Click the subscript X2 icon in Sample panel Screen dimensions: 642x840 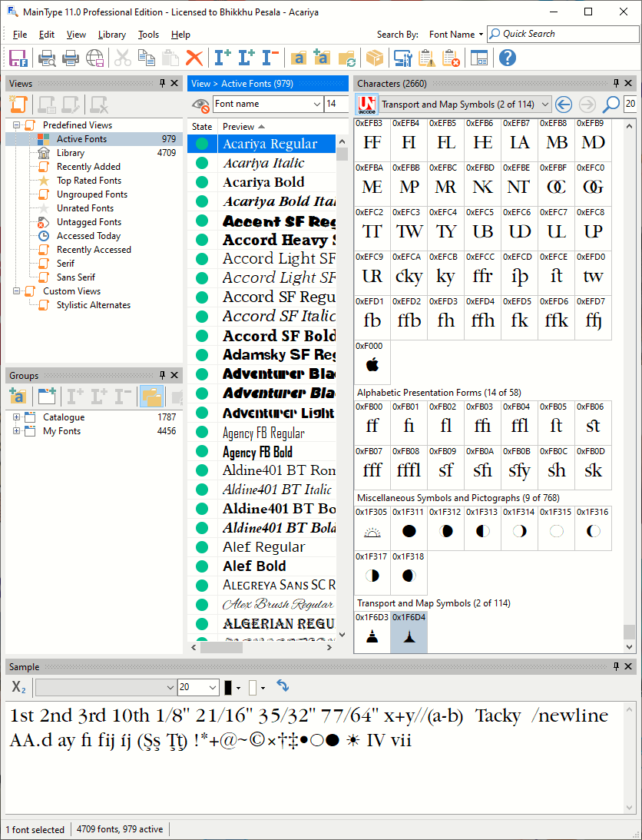point(19,687)
